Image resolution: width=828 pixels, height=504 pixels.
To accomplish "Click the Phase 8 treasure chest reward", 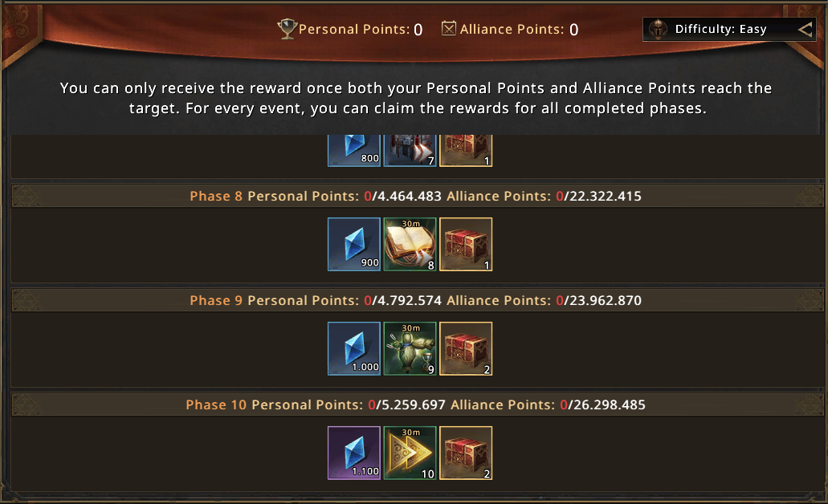I will coord(466,244).
